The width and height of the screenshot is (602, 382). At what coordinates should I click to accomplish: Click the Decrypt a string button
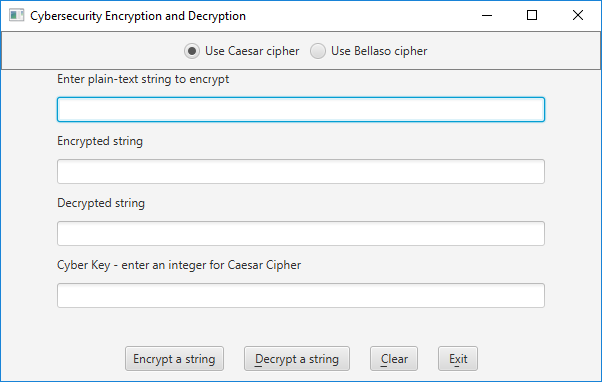coord(297,359)
